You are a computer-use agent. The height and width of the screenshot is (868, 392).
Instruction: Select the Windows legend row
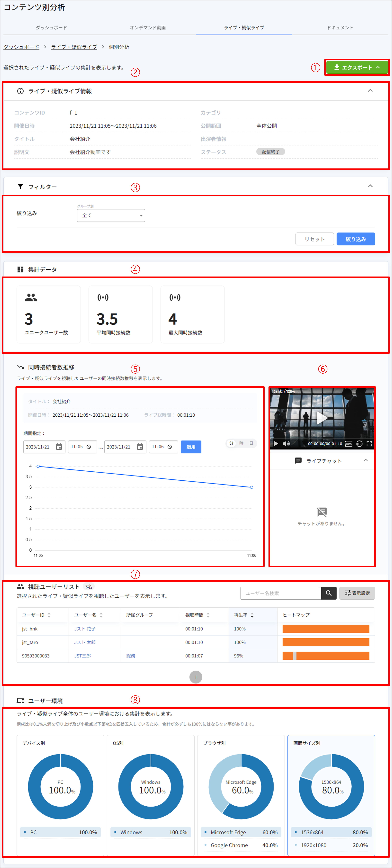point(151,832)
